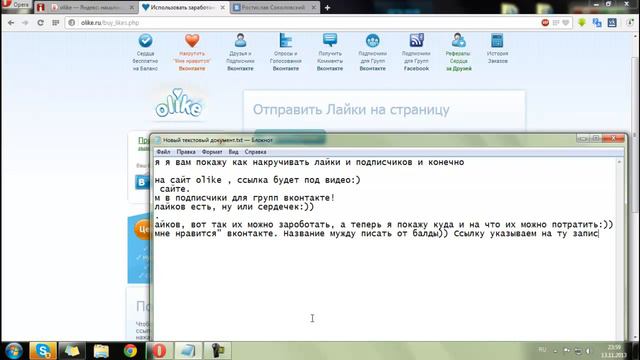This screenshot has height=360, width=640.
Task: Open the new tab plus button
Action: tap(327, 8)
